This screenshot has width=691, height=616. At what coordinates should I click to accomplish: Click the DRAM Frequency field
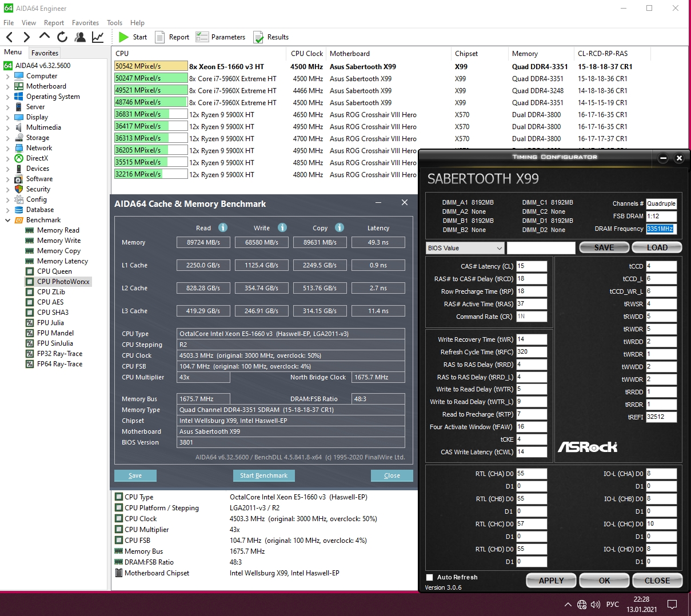pyautogui.click(x=661, y=229)
